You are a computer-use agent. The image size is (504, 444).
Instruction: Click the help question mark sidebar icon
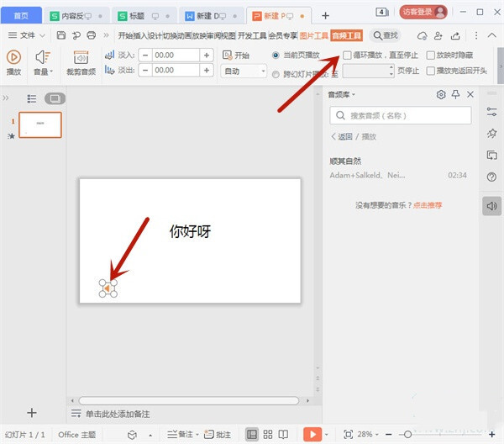(492, 177)
